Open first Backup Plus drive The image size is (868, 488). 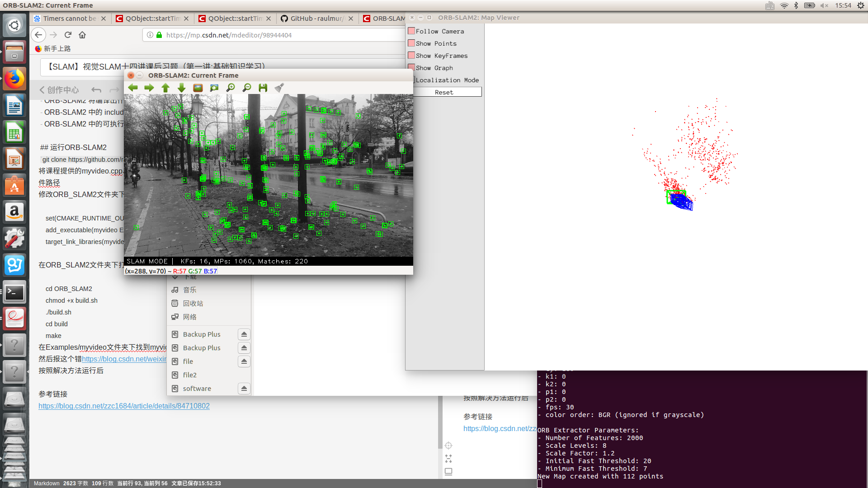coord(202,334)
